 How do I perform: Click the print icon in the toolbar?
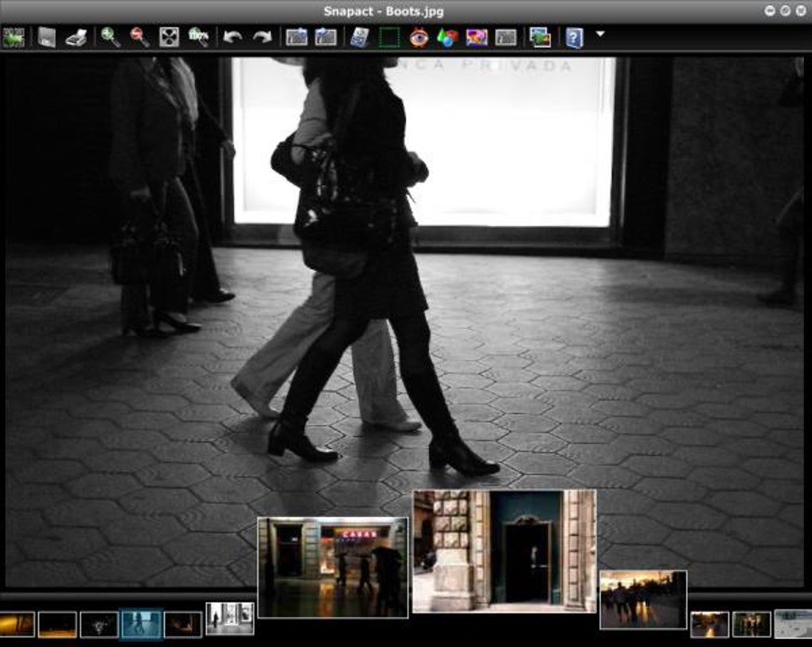pyautogui.click(x=76, y=37)
